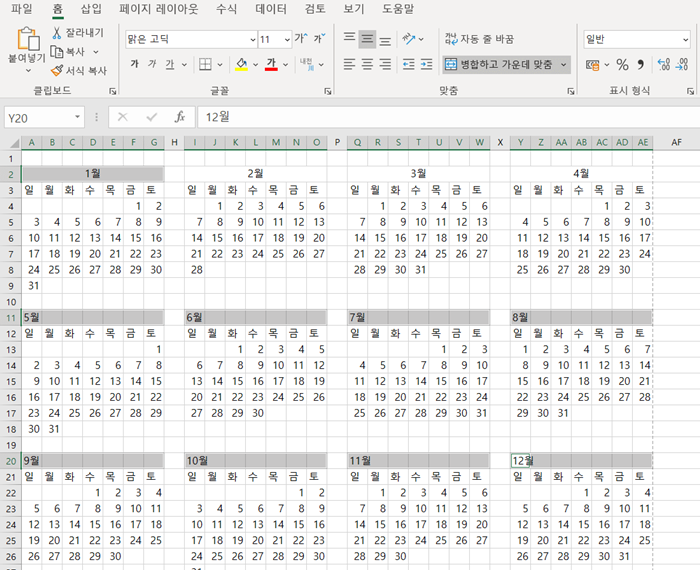Expand the Paste options arrow
The height and width of the screenshot is (570, 700).
click(28, 71)
